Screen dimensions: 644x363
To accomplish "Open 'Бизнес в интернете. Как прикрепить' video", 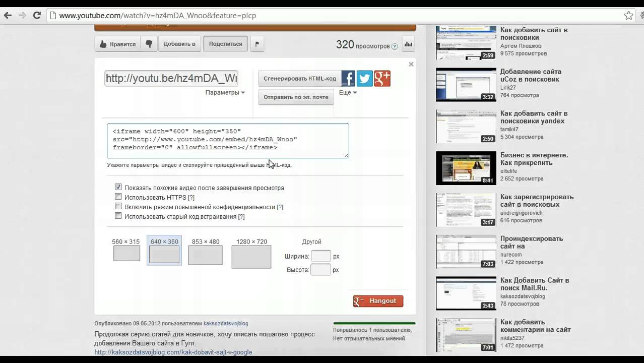I will (x=534, y=159).
